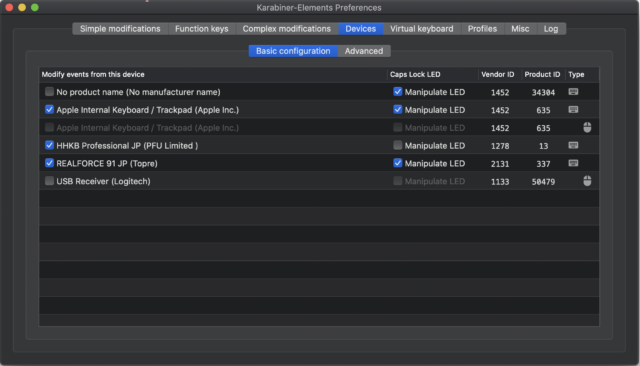This screenshot has width=640, height=366.
Task: Minimize the Karabiner-Elements Preferences window
Action: 22,7
